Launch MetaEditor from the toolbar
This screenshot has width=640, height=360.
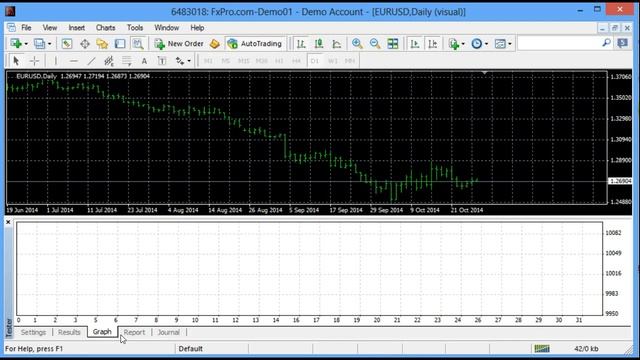tap(215, 44)
